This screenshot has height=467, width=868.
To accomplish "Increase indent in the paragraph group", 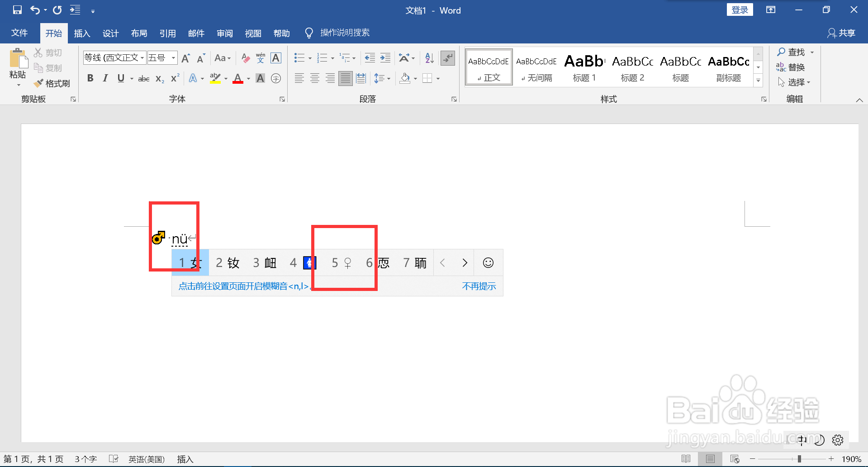I will [385, 58].
